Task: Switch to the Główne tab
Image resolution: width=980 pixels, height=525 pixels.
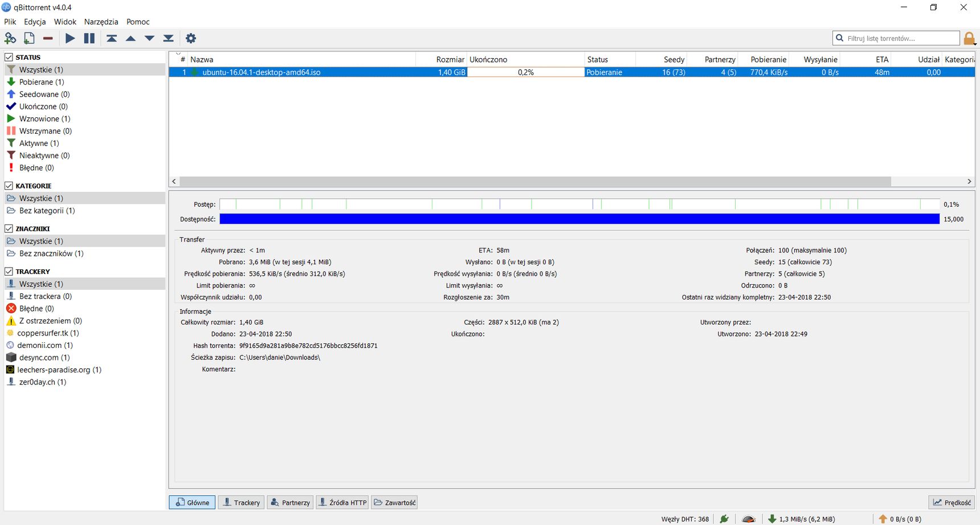Action: 192,502
